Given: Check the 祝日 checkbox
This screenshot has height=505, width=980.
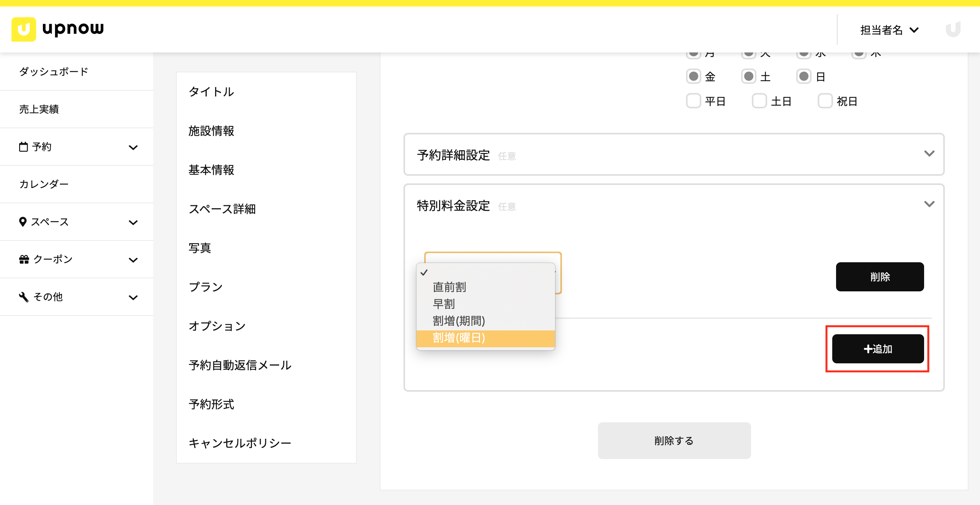Looking at the screenshot, I should (x=825, y=101).
